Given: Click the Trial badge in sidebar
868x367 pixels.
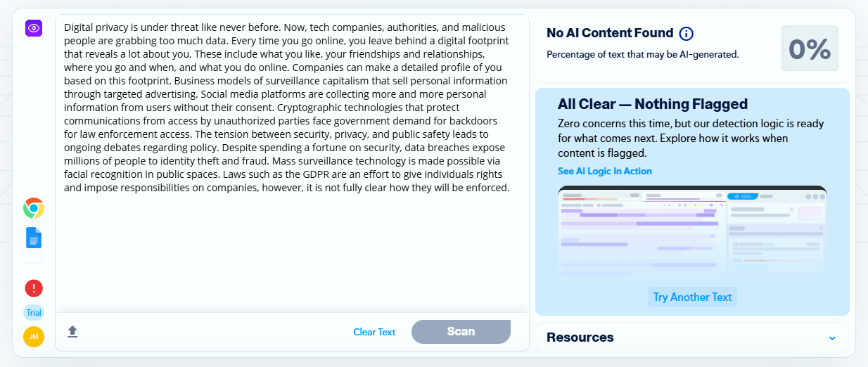Looking at the screenshot, I should pyautogui.click(x=34, y=313).
